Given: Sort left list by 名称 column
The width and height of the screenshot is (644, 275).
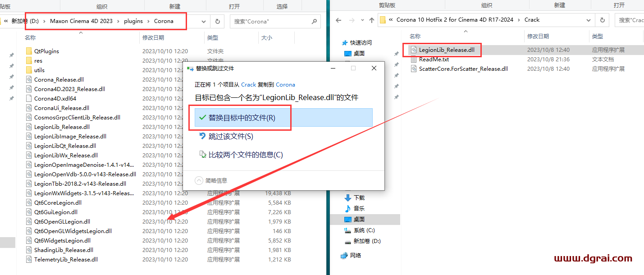Looking at the screenshot, I should click(x=30, y=38).
